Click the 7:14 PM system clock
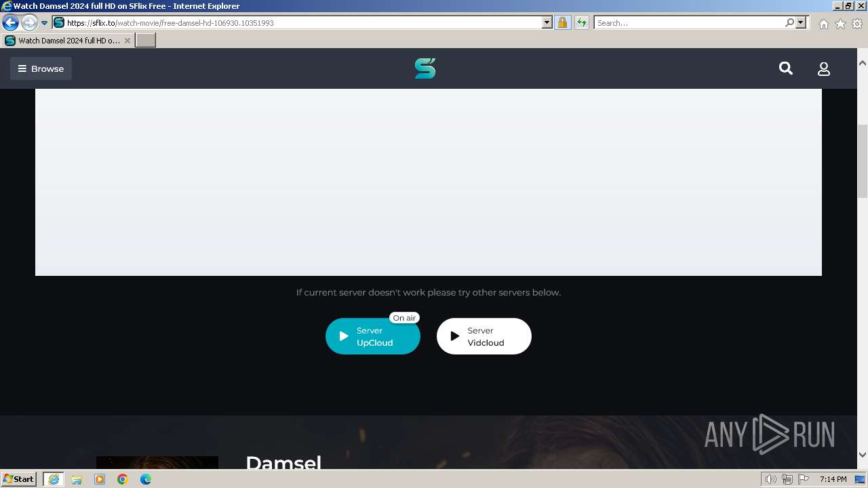 coord(833,479)
